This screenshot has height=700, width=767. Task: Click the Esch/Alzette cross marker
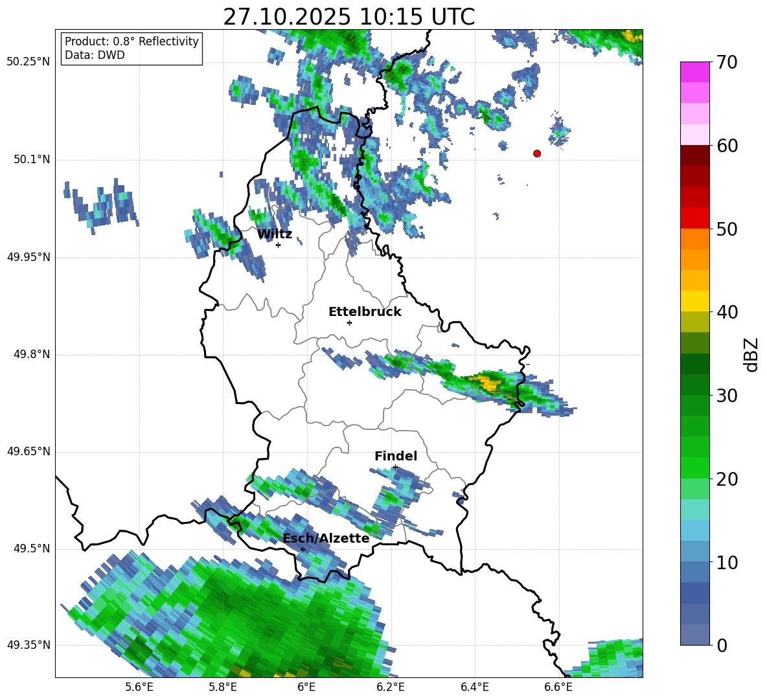(303, 549)
